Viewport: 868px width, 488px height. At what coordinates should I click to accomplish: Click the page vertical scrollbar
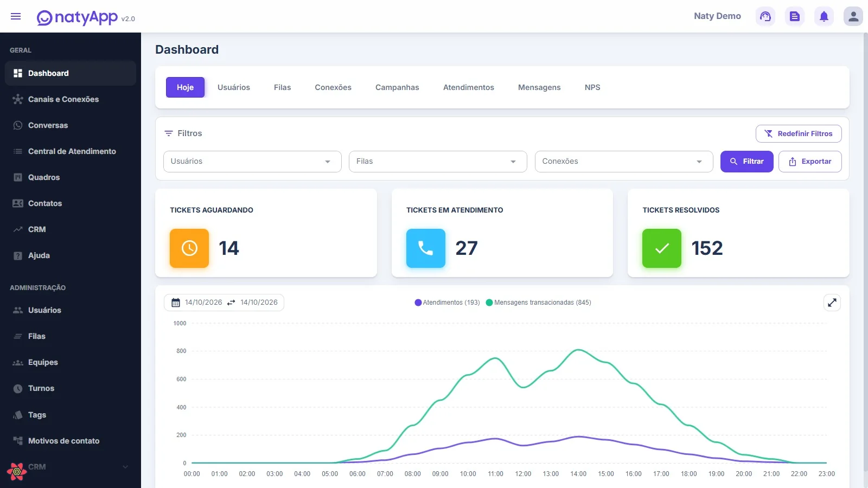[865, 252]
